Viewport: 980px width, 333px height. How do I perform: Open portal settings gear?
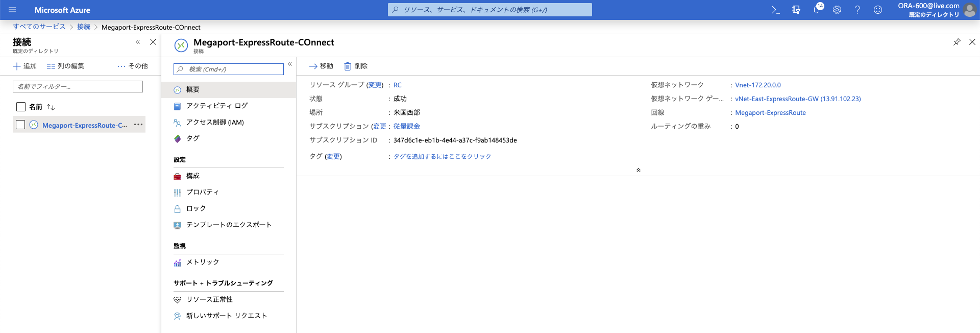coord(837,10)
